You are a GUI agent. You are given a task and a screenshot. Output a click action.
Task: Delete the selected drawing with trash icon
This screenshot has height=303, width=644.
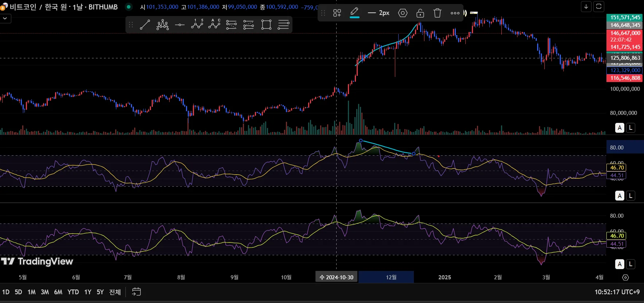pos(437,13)
